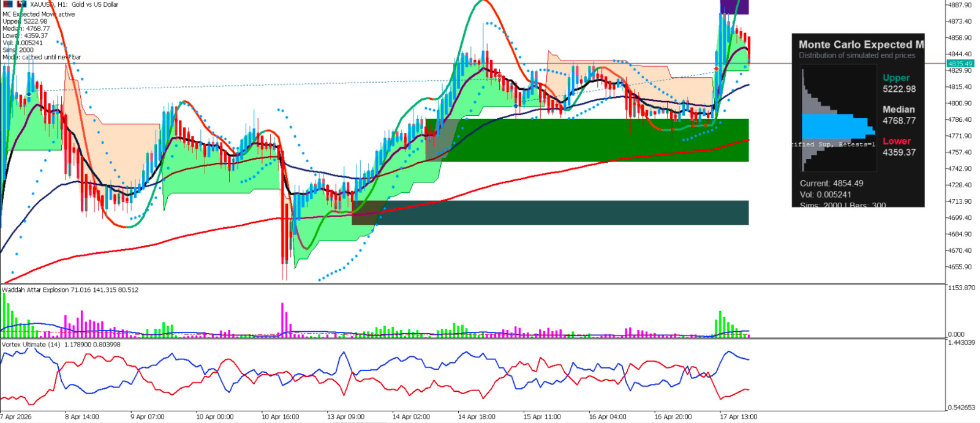Click the Median 4768.77 value in panel
The width and height of the screenshot is (980, 423).
899,121
